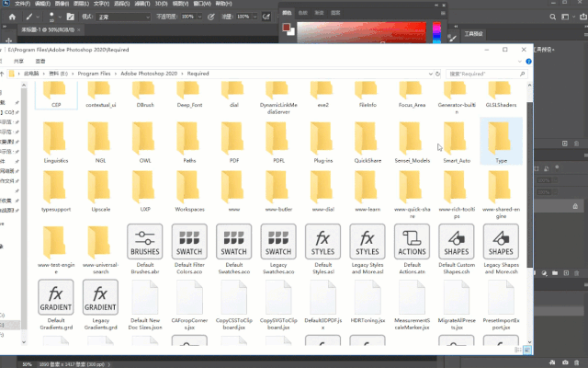This screenshot has height=368, width=588.
Task: Open the Filter menu in Photoshop
Action: pos(141,4)
